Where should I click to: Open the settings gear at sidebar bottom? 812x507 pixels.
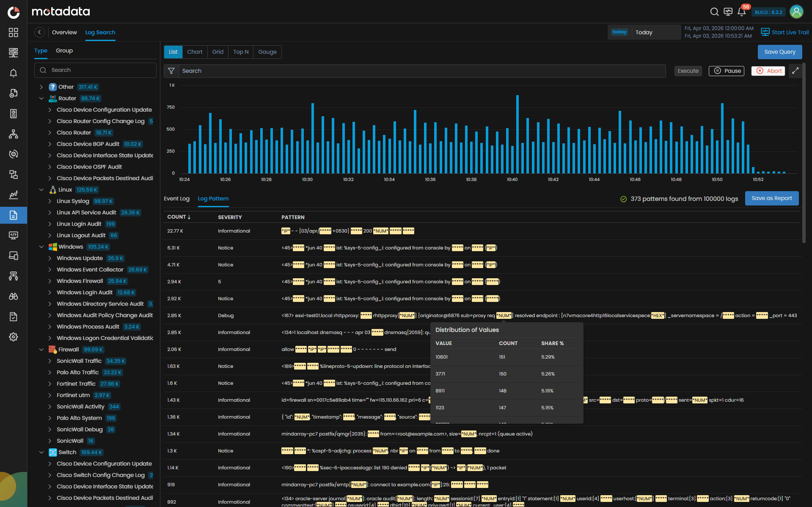(x=13, y=337)
